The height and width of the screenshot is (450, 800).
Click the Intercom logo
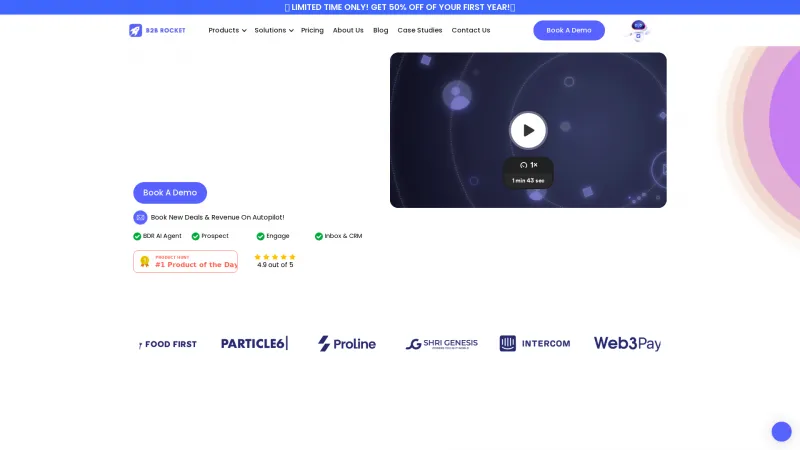click(x=535, y=343)
